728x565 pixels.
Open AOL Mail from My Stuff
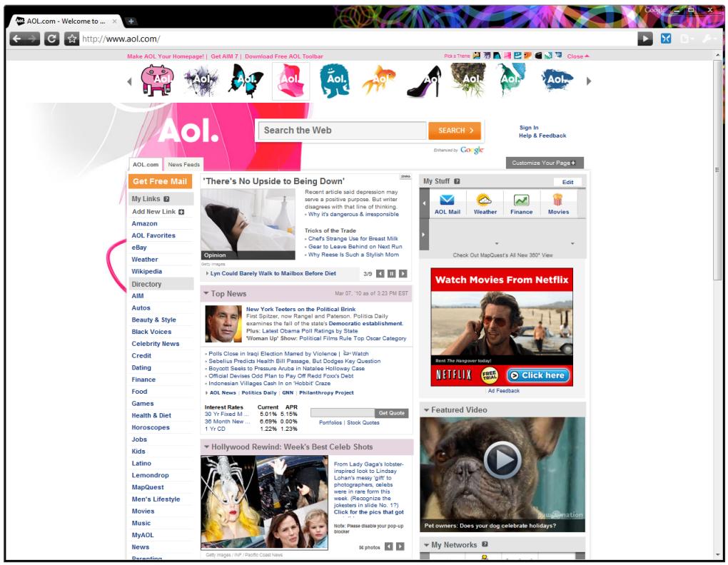tap(447, 204)
